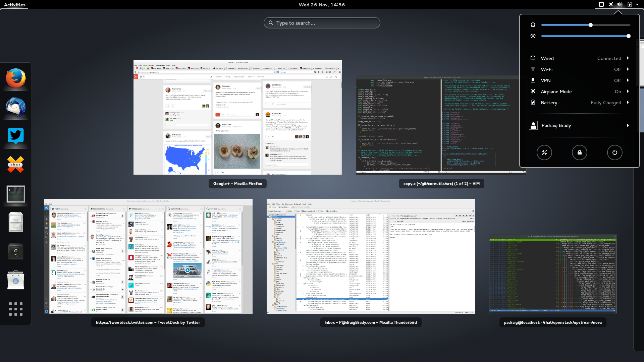Click the airplane mode icon in top bar
Viewport: 644px width, 362px height.
tap(611, 4)
